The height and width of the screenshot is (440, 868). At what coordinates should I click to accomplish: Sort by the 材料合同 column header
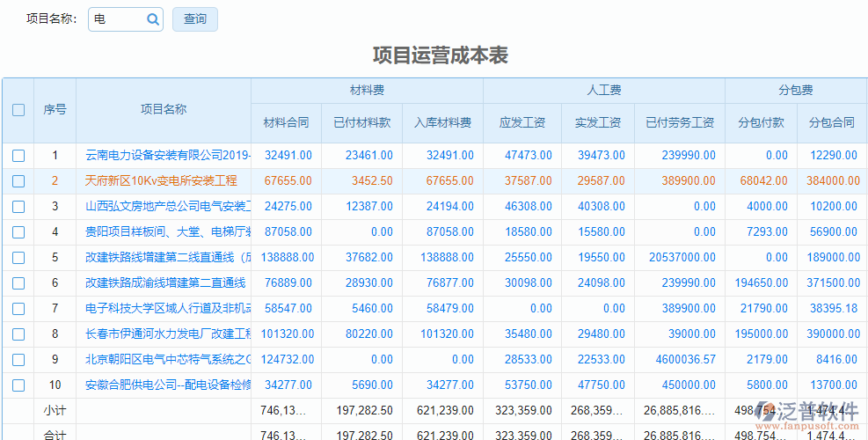[286, 123]
